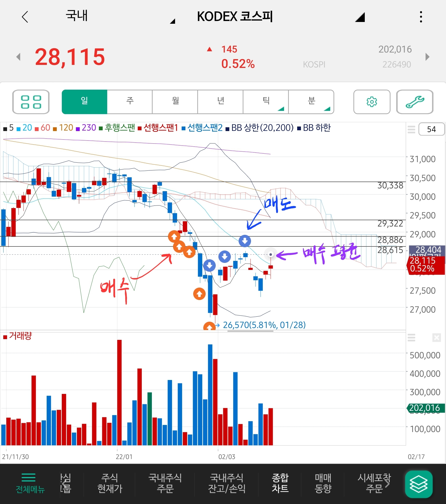
Task: Open the 틱 interval dropdown
Action: [x=266, y=102]
